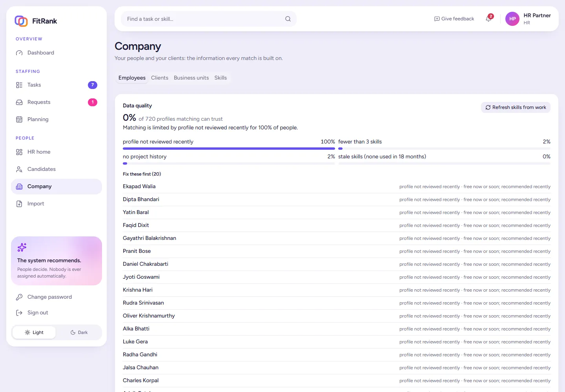The width and height of the screenshot is (565, 392).
Task: Open HR home in sidebar
Action: (56, 152)
